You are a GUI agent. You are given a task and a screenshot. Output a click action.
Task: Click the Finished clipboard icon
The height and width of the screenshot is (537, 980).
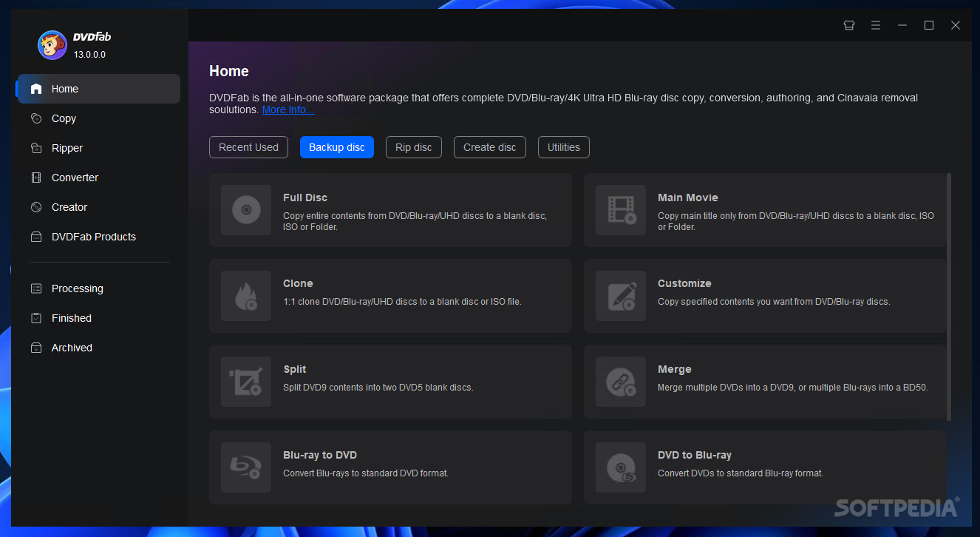pos(36,318)
